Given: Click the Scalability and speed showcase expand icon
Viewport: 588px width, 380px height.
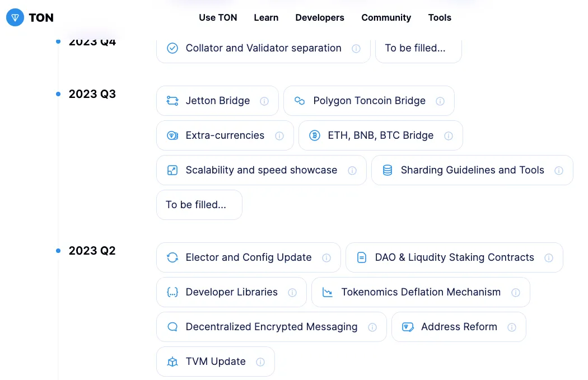Looking at the screenshot, I should (172, 170).
